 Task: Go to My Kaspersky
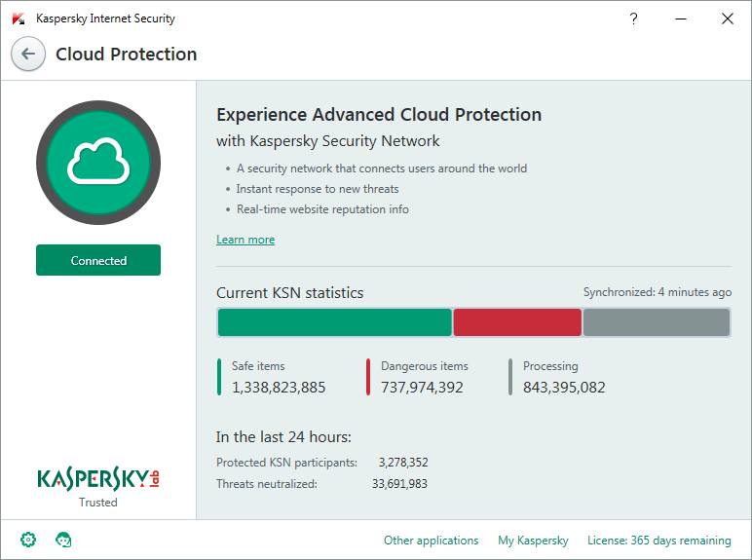pos(533,541)
